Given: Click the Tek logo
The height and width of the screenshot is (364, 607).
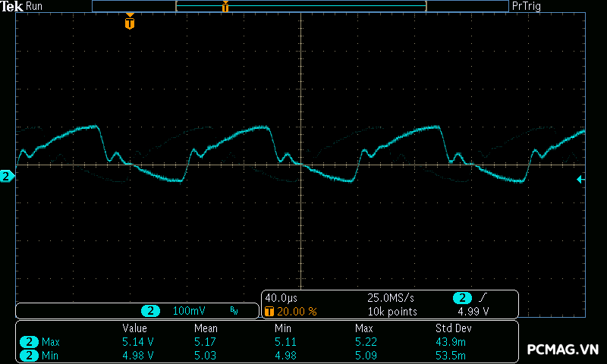Looking at the screenshot, I should (x=11, y=6).
